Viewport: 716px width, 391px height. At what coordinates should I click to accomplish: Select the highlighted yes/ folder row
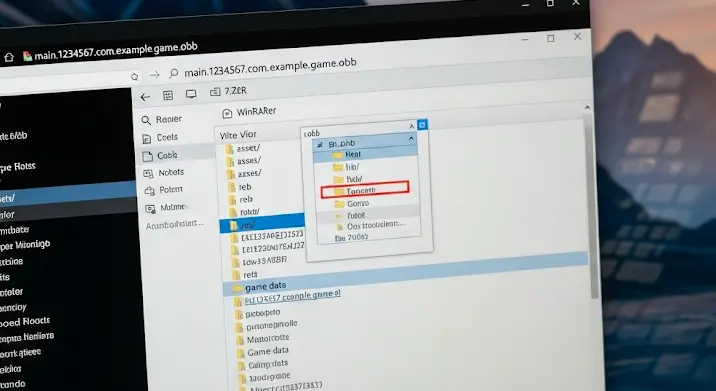point(262,223)
